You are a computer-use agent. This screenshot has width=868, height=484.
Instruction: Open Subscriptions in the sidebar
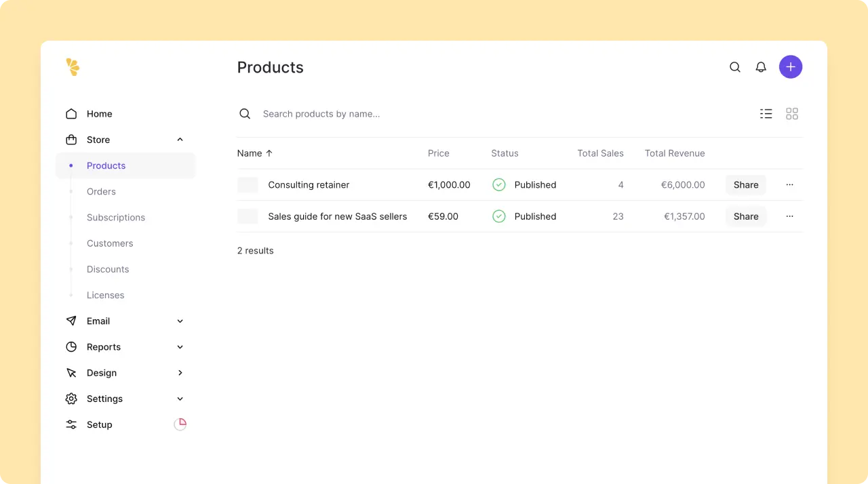116,218
